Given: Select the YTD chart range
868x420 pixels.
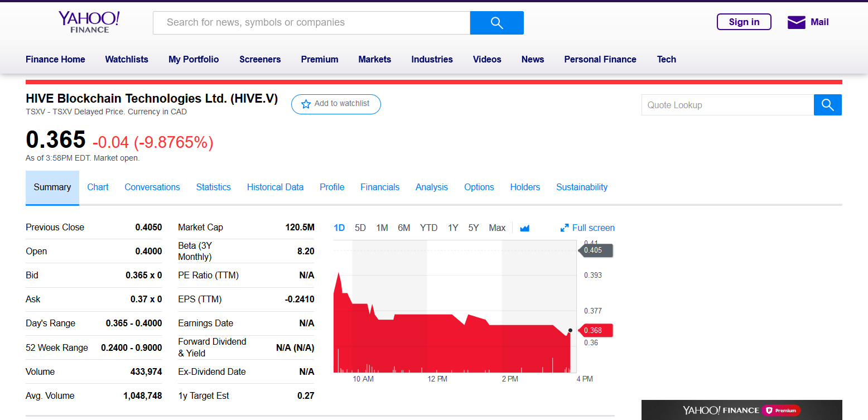Looking at the screenshot, I should click(428, 228).
